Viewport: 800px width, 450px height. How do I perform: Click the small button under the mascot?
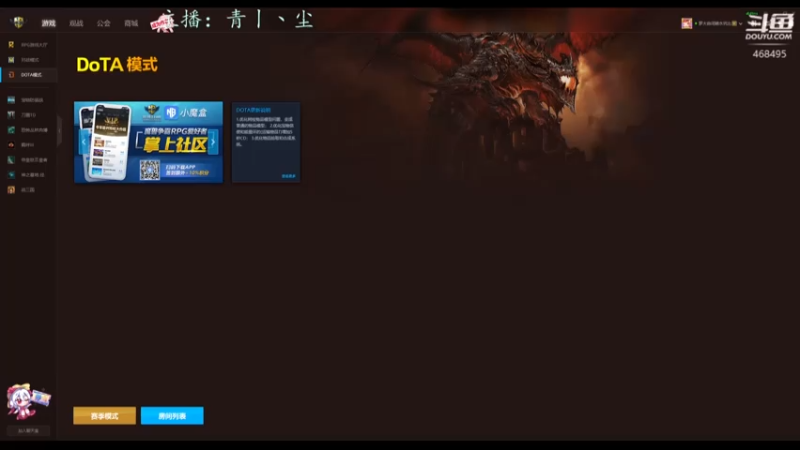tap(28, 431)
